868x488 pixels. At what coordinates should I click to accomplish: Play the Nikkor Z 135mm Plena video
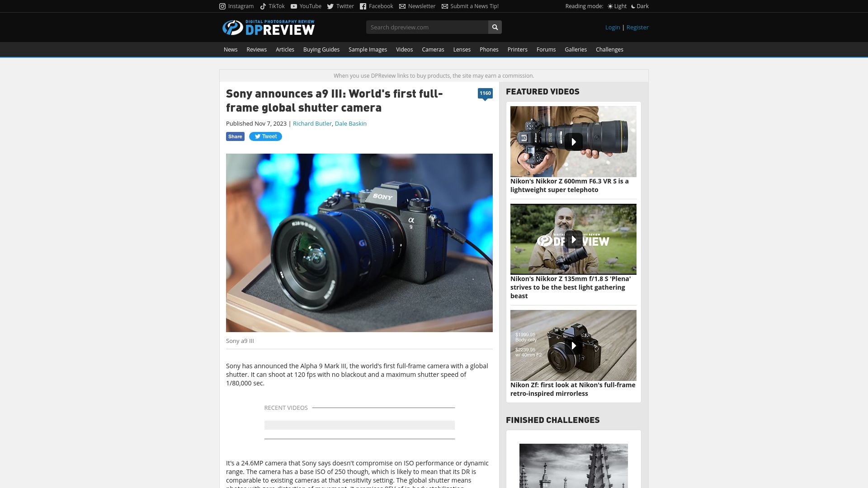click(x=573, y=239)
